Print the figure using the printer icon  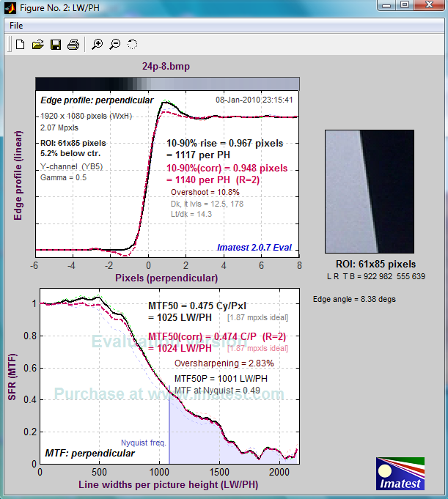(x=73, y=45)
